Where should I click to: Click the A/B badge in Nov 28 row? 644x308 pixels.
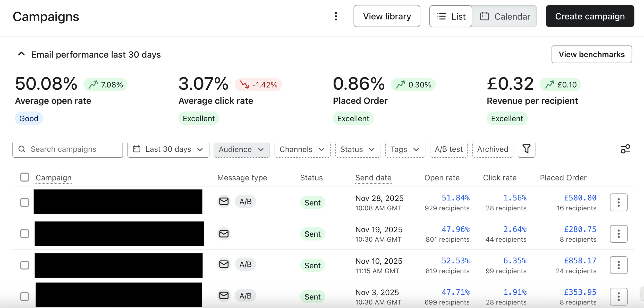[x=245, y=202]
